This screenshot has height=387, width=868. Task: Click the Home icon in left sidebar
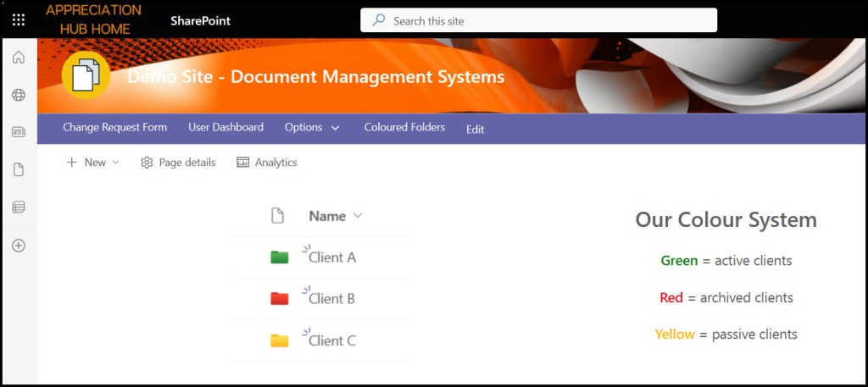pos(18,58)
